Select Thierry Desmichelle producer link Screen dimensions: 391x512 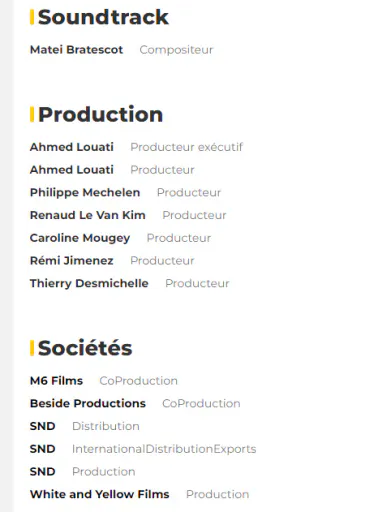point(89,283)
